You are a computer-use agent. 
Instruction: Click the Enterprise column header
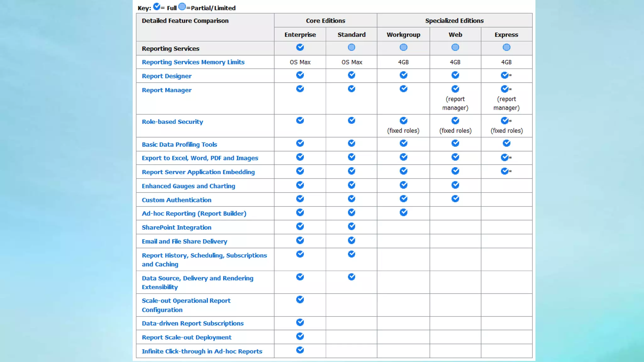click(300, 35)
